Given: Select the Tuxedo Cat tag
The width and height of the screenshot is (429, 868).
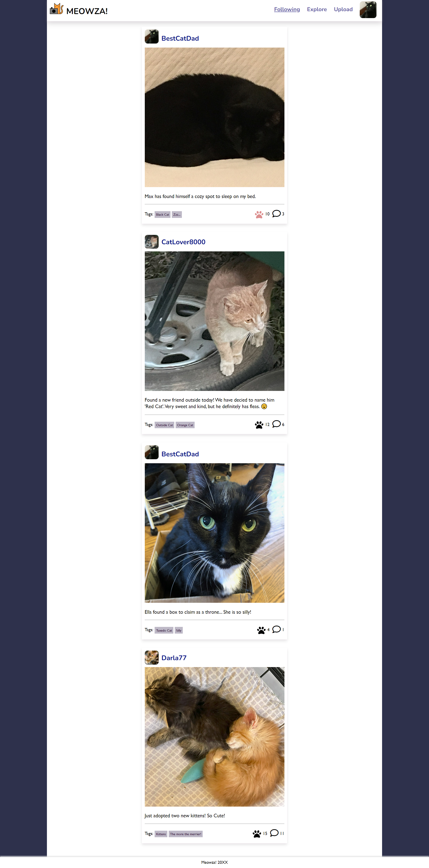Looking at the screenshot, I should click(x=164, y=630).
